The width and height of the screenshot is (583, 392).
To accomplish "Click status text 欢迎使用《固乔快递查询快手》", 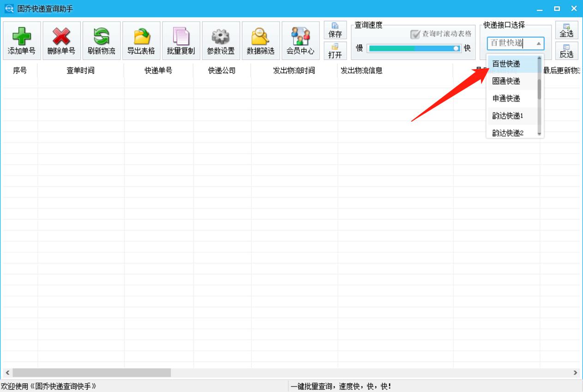I will (48, 386).
